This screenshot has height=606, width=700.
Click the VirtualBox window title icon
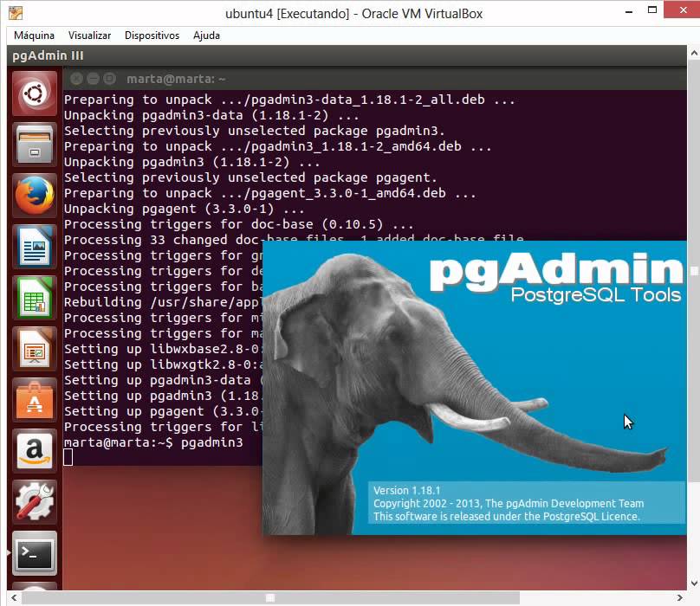click(x=16, y=13)
